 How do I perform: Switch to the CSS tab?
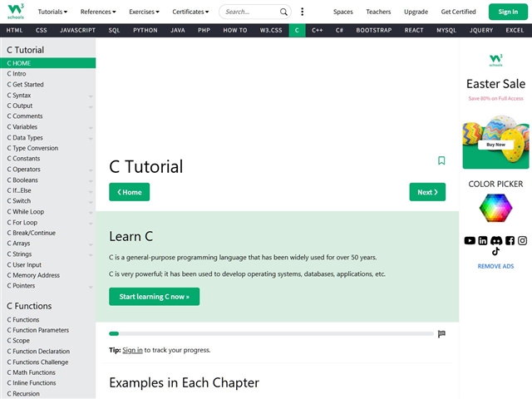41,30
